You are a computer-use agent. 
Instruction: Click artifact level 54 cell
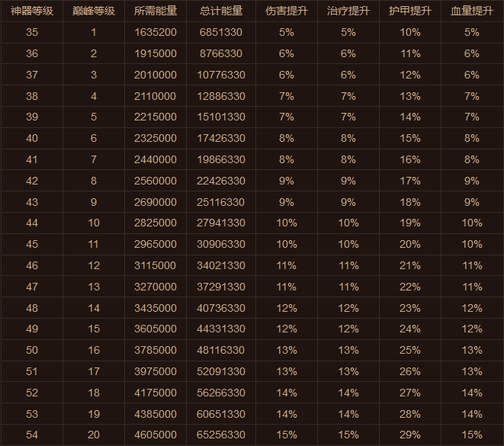pos(31,435)
